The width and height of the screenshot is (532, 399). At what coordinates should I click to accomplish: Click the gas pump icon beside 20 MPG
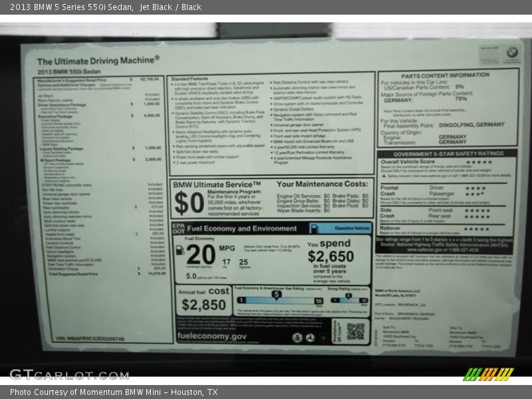pyautogui.click(x=180, y=251)
